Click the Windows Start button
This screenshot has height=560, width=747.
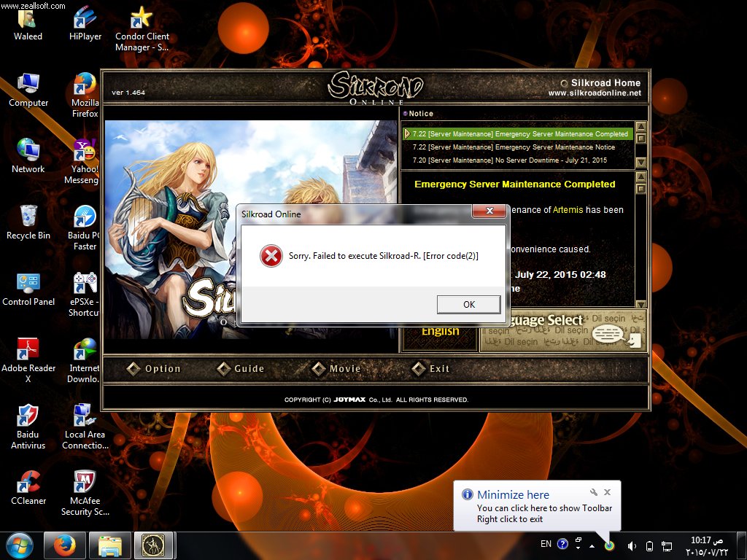[20, 545]
